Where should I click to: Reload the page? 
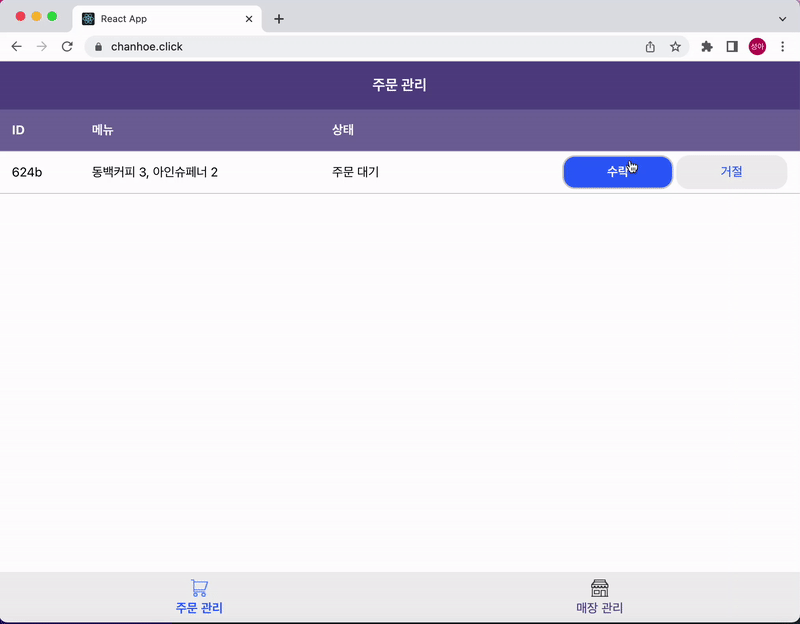click(67, 46)
